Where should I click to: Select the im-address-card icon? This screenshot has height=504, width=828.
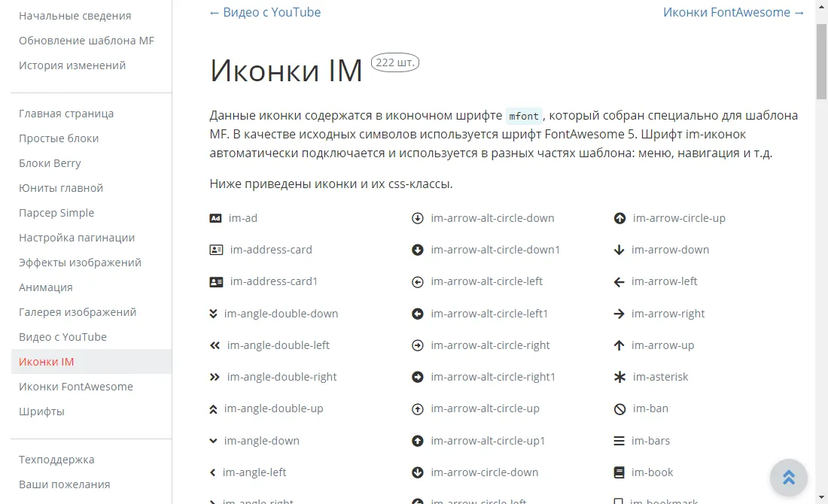pos(215,249)
